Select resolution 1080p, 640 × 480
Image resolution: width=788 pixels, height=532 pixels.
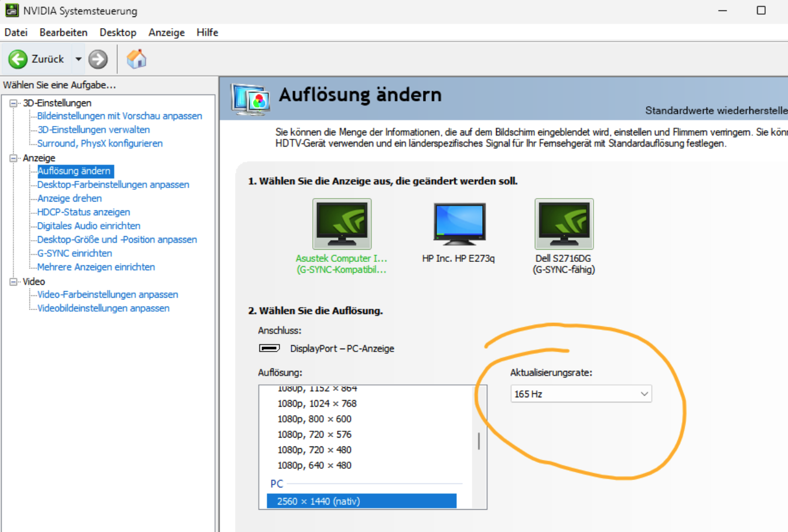click(315, 465)
